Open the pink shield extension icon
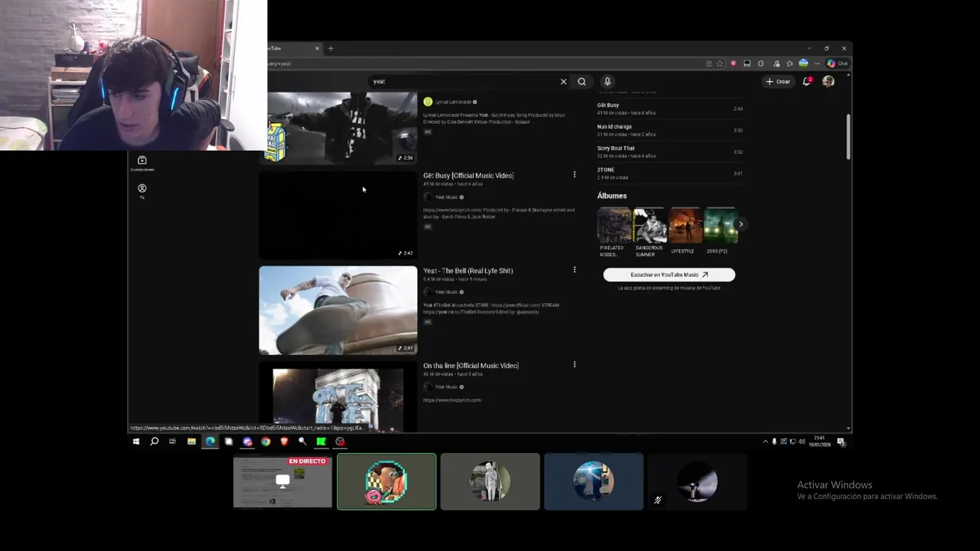Screen dimensions: 980x551 [x=733, y=64]
